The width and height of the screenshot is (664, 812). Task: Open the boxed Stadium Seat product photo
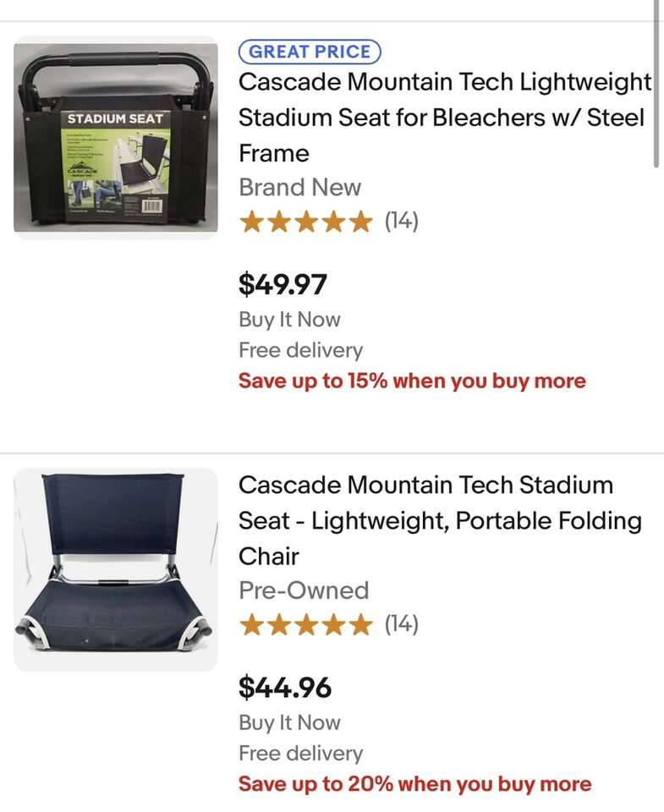[116, 137]
